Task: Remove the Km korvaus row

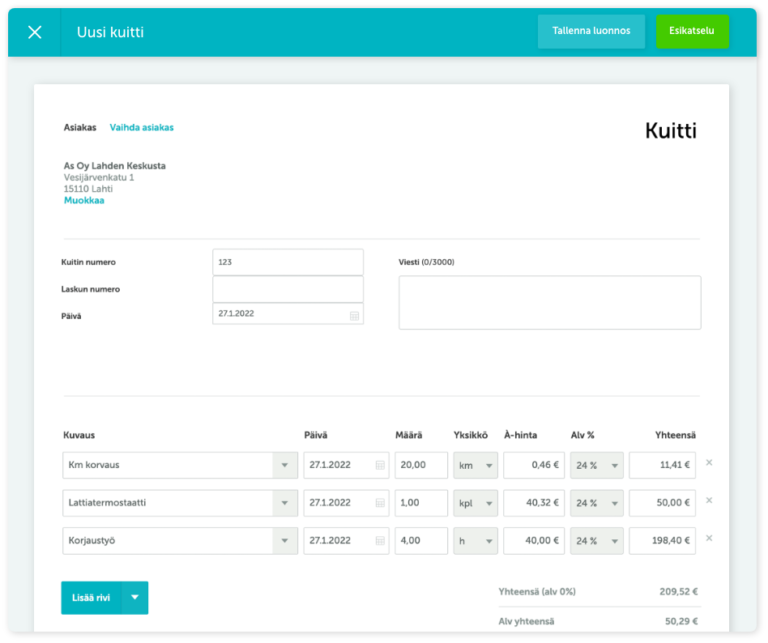Action: (709, 463)
